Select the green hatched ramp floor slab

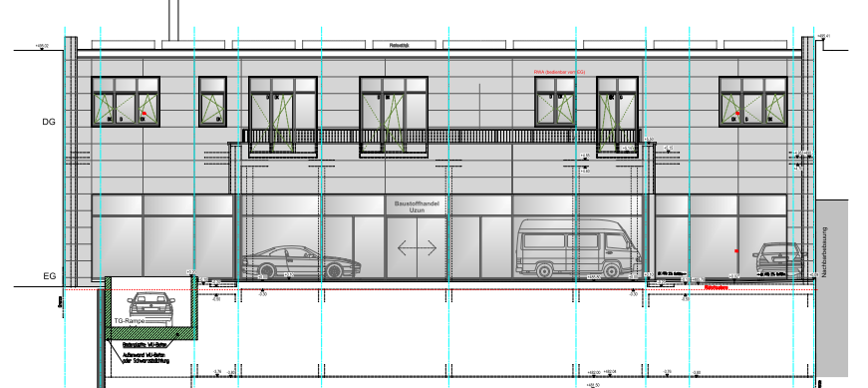point(151,333)
